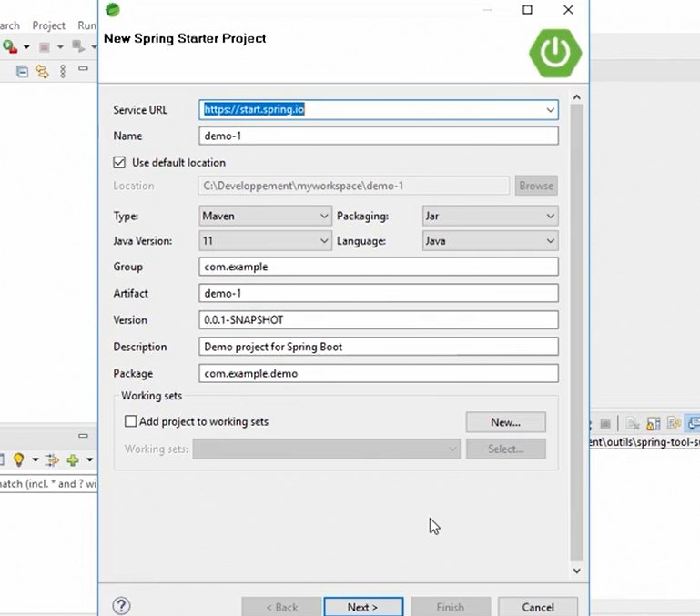Screen dimensions: 700x616
Task: Click Scroll Lock icon in Console toolbar
Action: pos(654,423)
